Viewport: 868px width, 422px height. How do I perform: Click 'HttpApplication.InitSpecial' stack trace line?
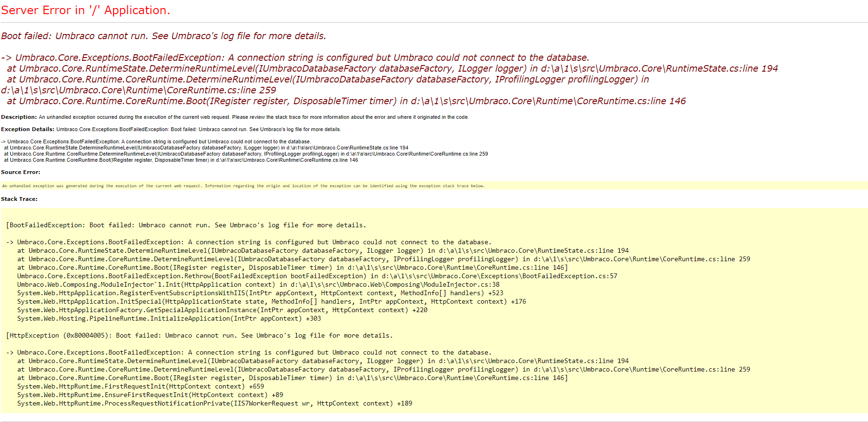tap(271, 301)
